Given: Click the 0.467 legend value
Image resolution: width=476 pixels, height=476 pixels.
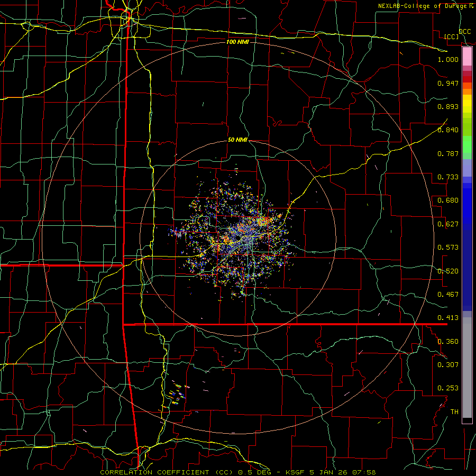Looking at the screenshot, I should point(448,295).
